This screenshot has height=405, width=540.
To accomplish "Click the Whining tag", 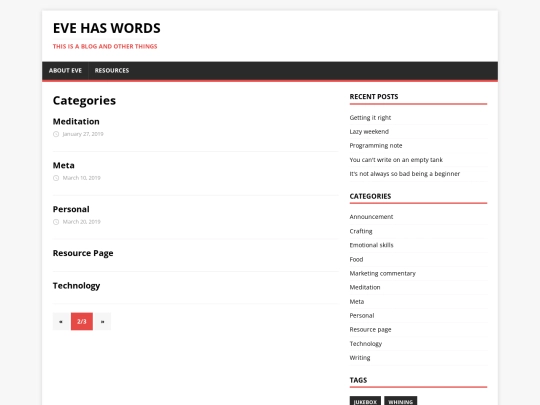I will (401, 402).
